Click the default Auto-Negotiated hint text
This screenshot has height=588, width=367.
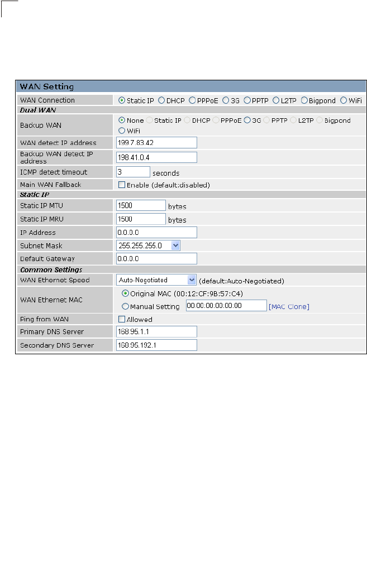pos(241,281)
